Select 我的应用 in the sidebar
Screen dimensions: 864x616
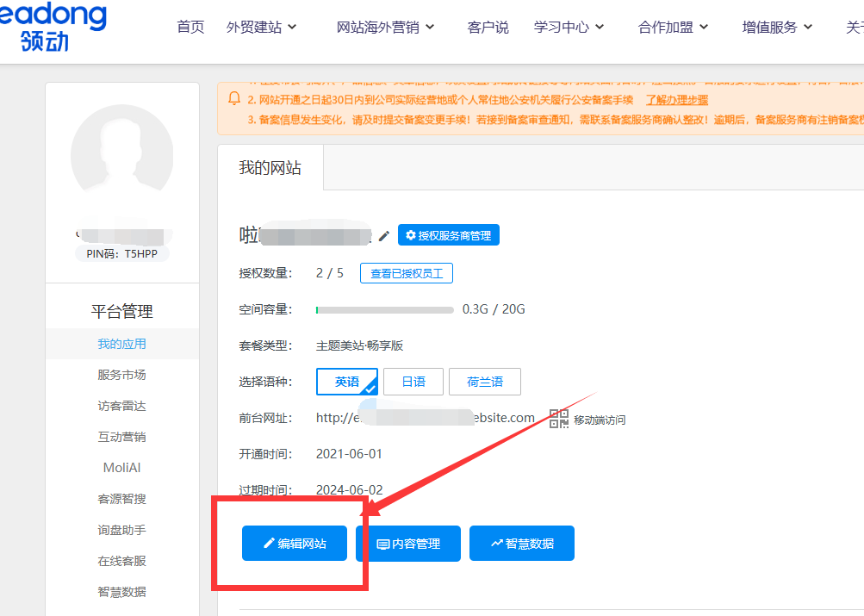pyautogui.click(x=121, y=343)
